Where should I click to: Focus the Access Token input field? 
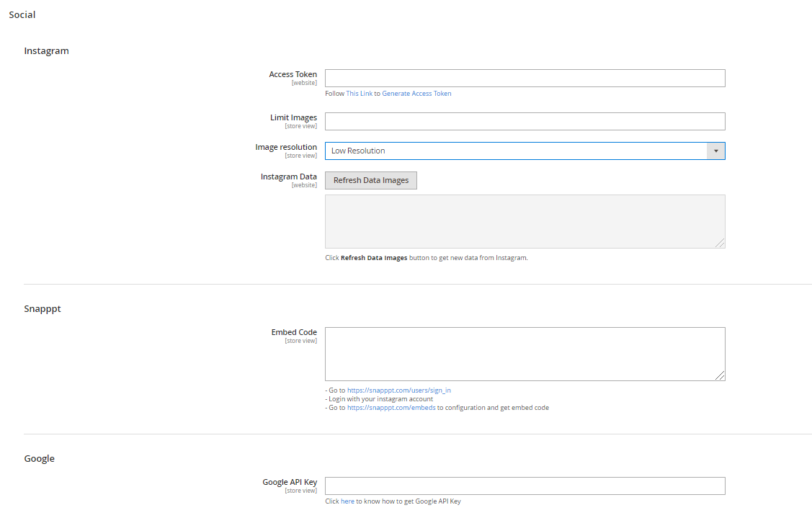tap(525, 78)
